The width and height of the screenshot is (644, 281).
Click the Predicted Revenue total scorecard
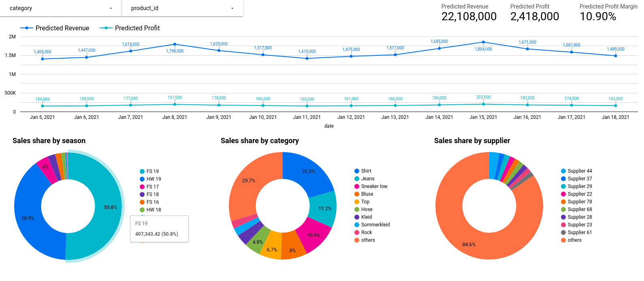pyautogui.click(x=469, y=13)
